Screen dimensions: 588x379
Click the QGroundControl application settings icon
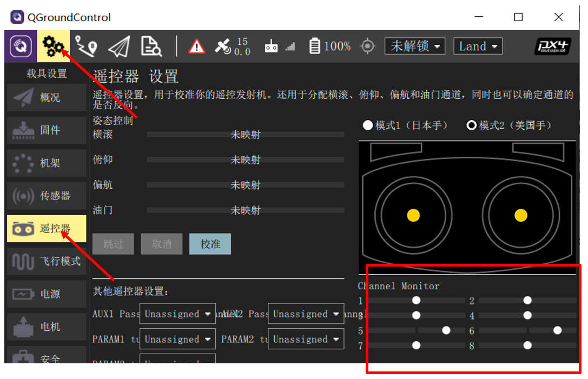(x=21, y=46)
